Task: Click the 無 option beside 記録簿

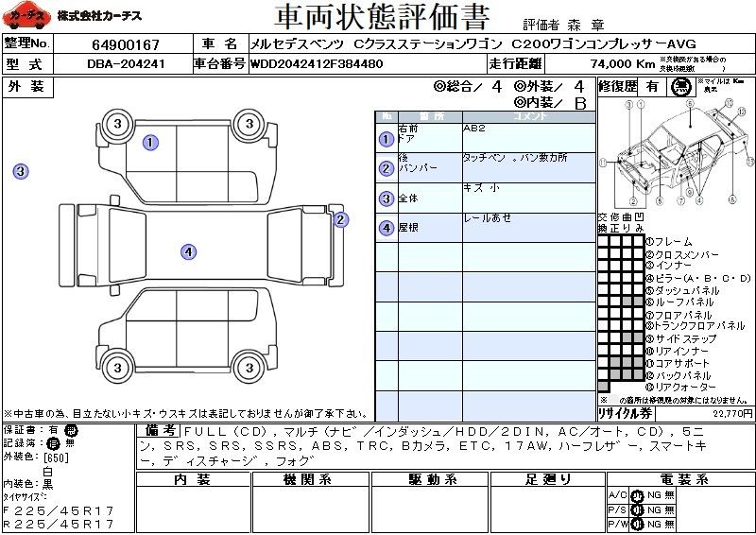Action: click(x=70, y=443)
